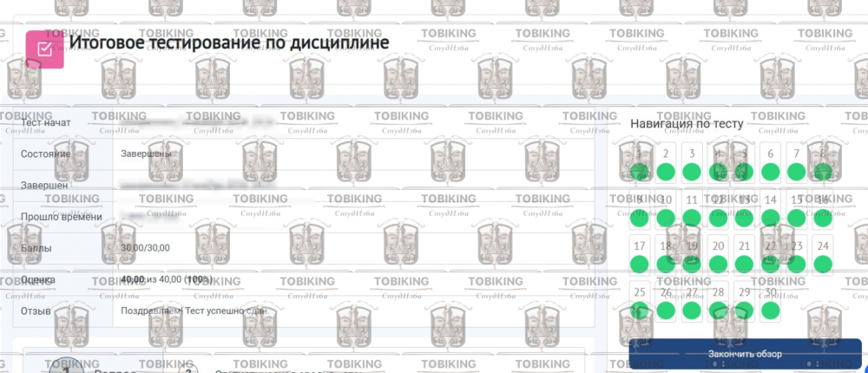Open question 6 from the navigation grid
Screen dimensions: 868x373
tap(770, 162)
